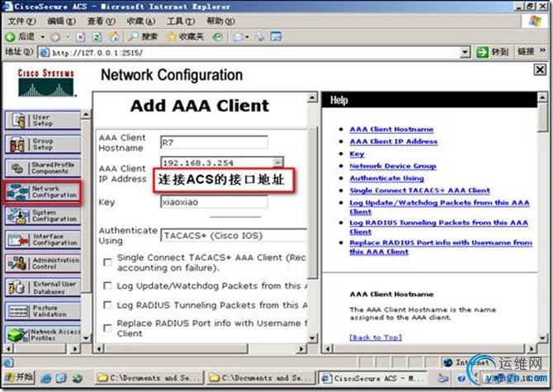Screen dimensions: 553x392
Task: Tick Log Update/Watchdog Packets checkbox
Action: click(x=107, y=286)
